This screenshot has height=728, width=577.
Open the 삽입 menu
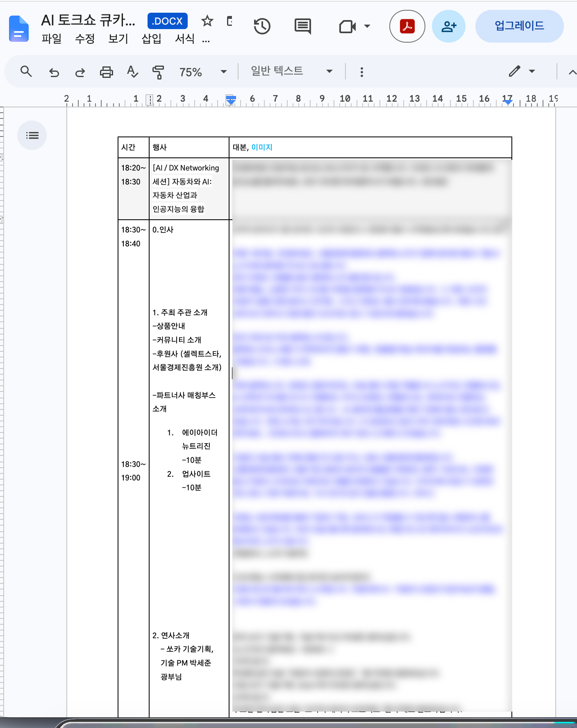pyautogui.click(x=151, y=39)
